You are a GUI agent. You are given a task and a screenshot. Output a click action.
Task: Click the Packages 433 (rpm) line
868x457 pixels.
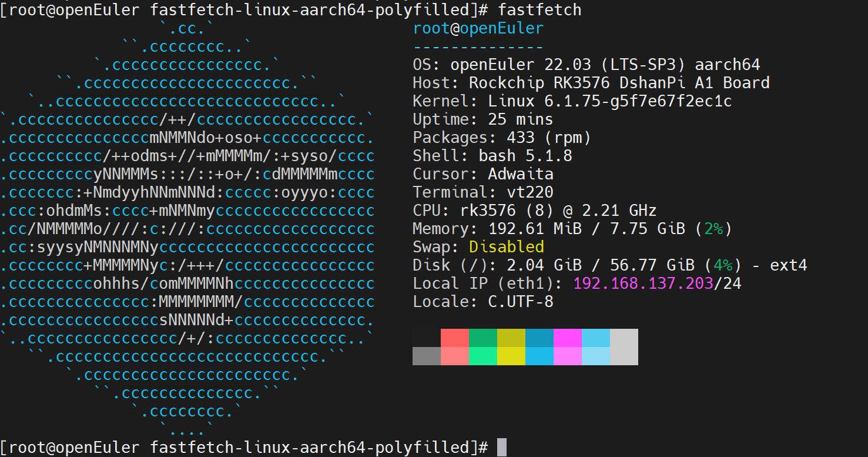(501, 138)
